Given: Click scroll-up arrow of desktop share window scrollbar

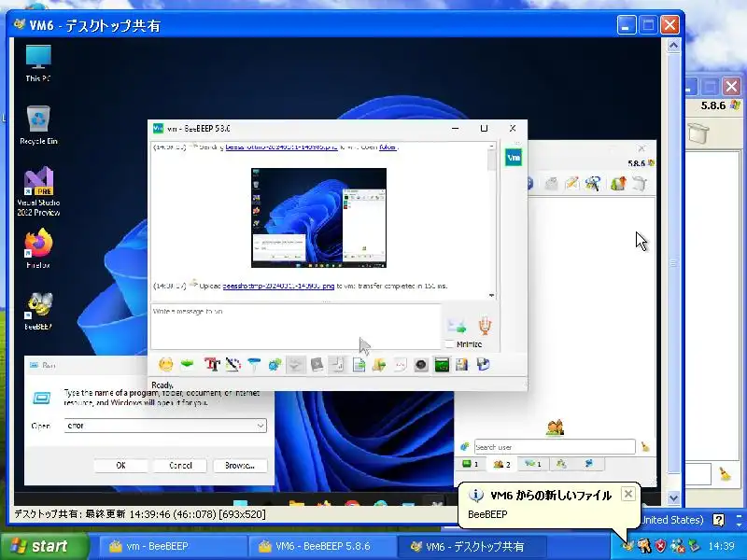Looking at the screenshot, I should point(673,46).
